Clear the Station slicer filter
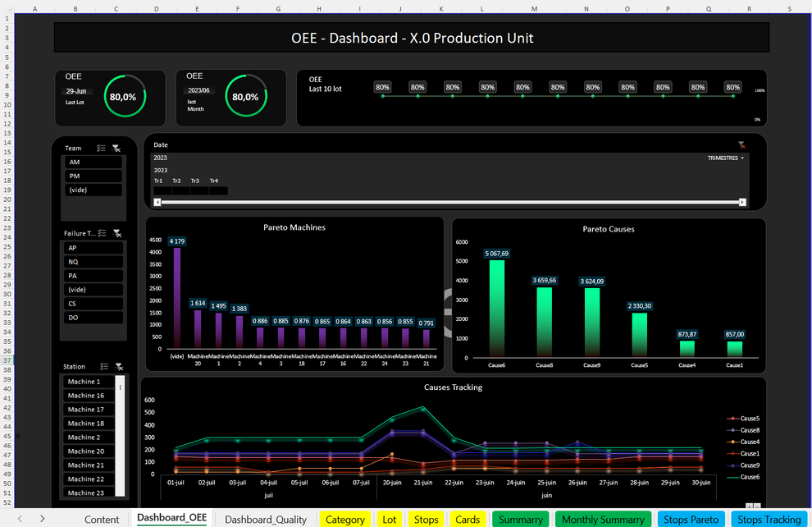812x527 pixels. pos(117,366)
